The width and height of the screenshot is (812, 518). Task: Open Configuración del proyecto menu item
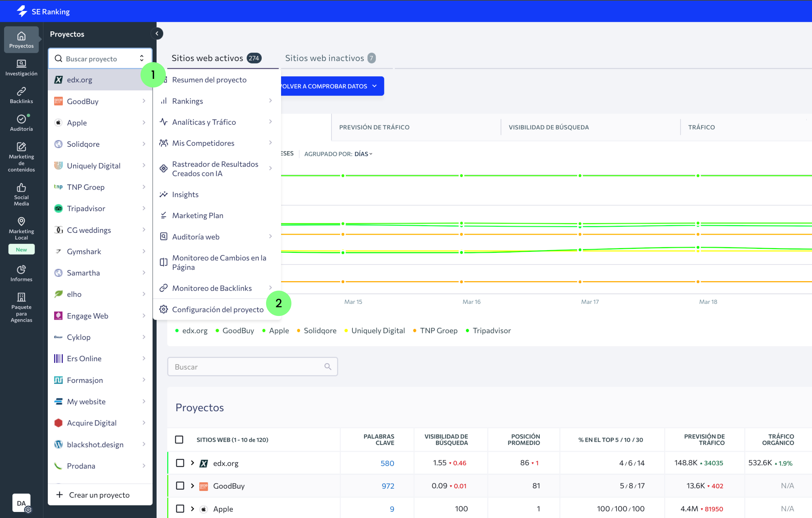coord(217,309)
